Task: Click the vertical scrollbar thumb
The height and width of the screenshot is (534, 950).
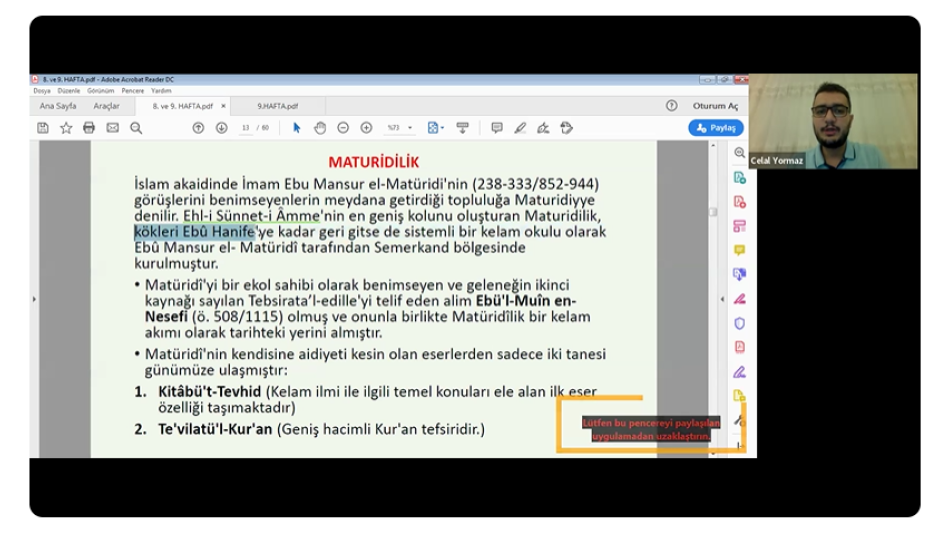Action: (x=713, y=212)
